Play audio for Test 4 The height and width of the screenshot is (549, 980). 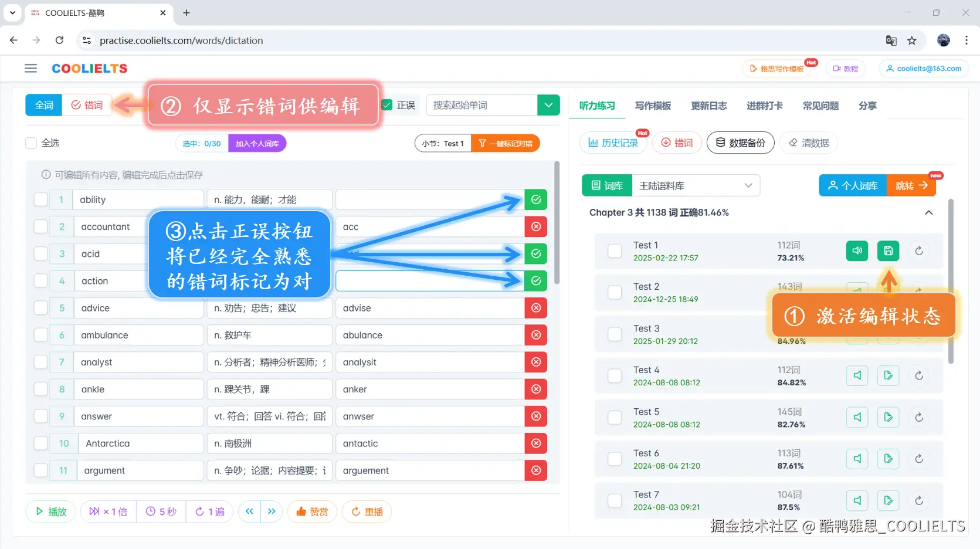click(x=857, y=375)
